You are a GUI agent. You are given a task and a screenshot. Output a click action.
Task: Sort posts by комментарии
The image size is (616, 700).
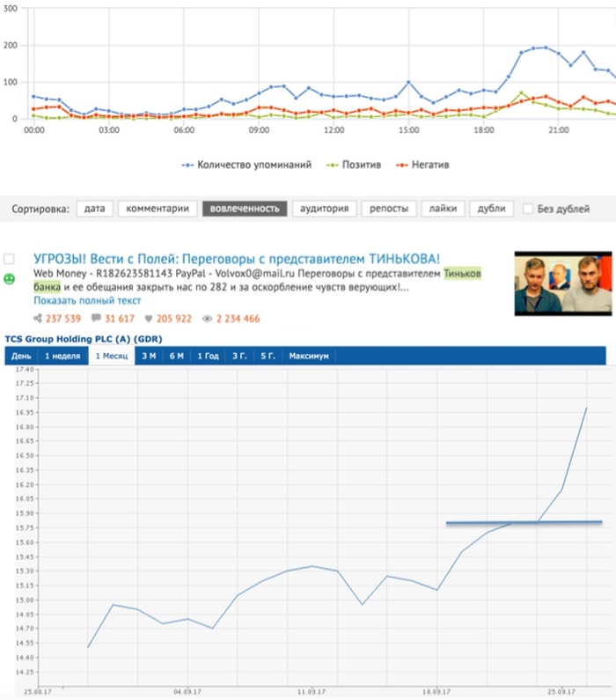tap(157, 209)
